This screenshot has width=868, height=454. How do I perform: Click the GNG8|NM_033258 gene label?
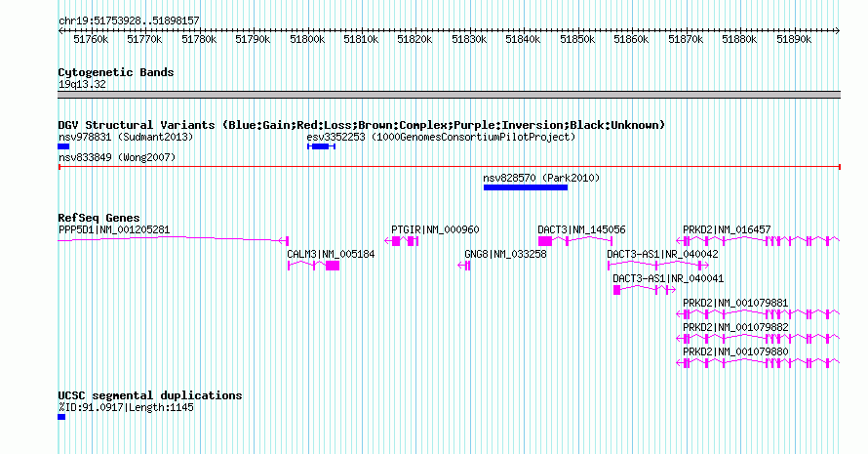pyautogui.click(x=505, y=254)
